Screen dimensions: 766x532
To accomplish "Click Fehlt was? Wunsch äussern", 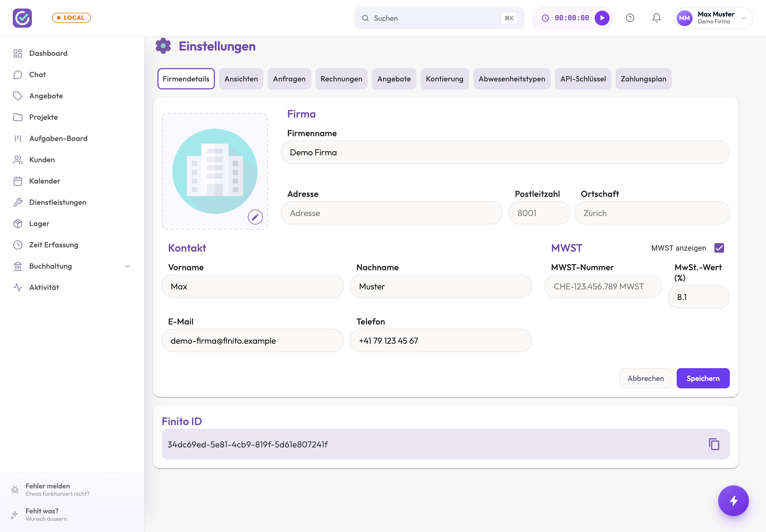I will click(46, 515).
